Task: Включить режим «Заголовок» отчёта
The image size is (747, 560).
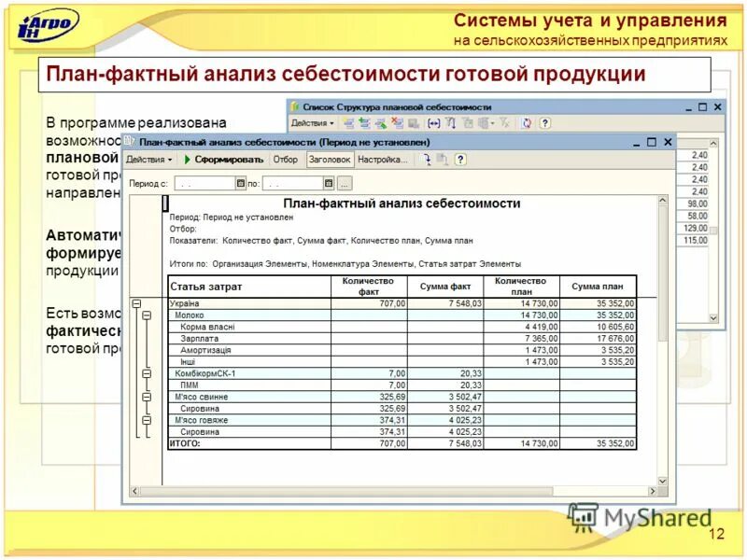Action: 330,161
